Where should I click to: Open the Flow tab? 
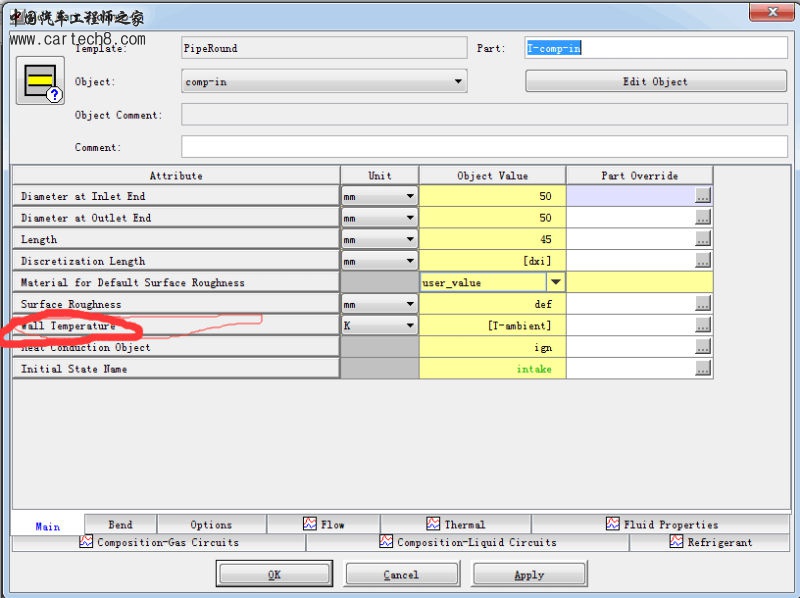(x=323, y=524)
